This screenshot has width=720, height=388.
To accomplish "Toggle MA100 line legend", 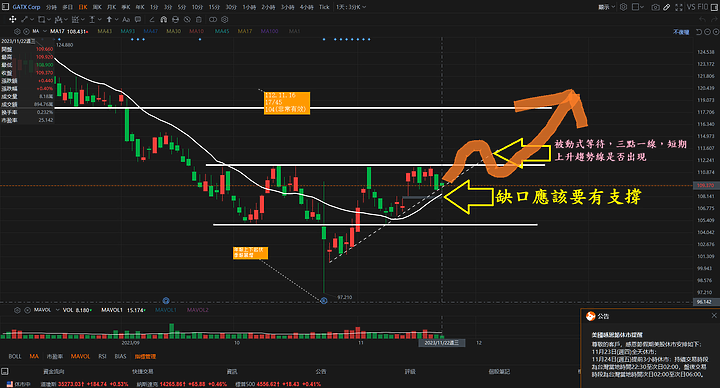I will coord(270,31).
